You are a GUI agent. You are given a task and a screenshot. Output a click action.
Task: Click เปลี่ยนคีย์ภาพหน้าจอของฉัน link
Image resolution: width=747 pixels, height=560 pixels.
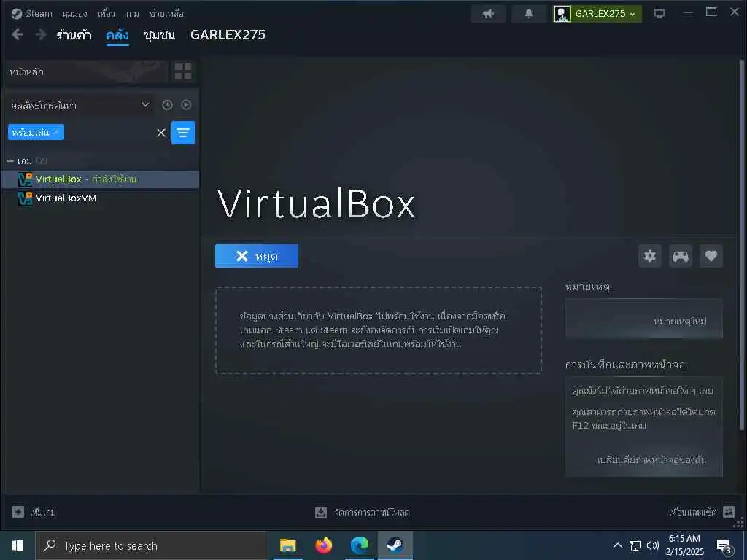point(651,459)
